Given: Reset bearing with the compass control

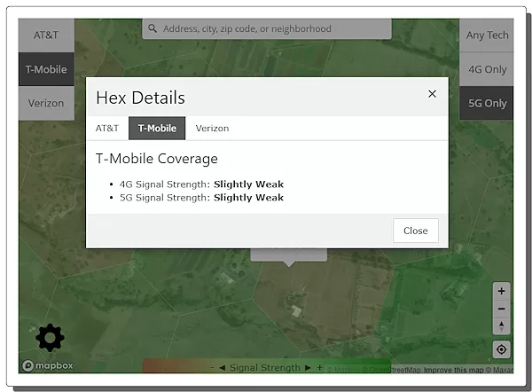Looking at the screenshot, I should pyautogui.click(x=502, y=326).
